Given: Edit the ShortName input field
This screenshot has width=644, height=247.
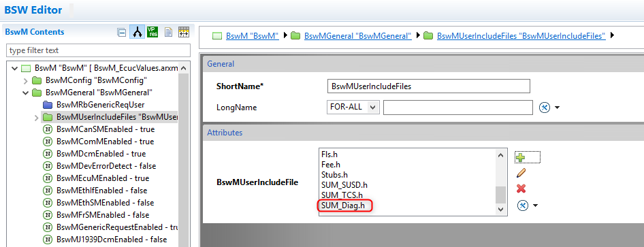Looking at the screenshot, I should [429, 86].
